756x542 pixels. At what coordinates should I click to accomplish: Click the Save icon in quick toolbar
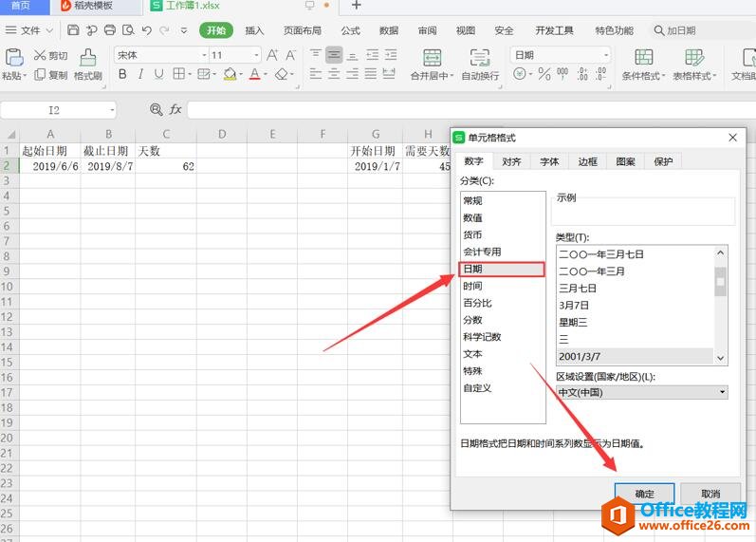point(73,30)
